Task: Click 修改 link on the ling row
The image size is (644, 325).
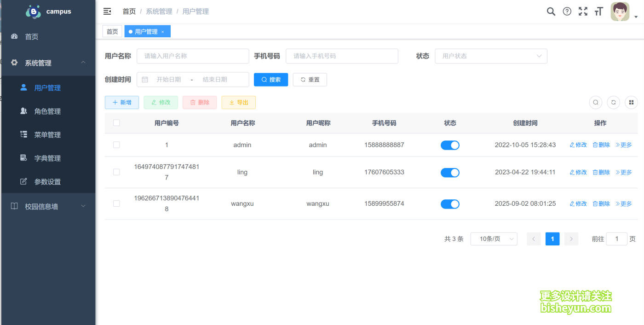Action: [x=578, y=172]
